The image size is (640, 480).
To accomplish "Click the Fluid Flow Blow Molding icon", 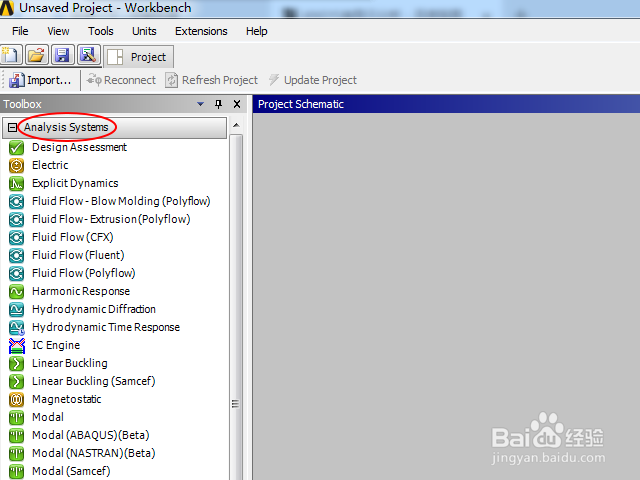I will (x=16, y=201).
